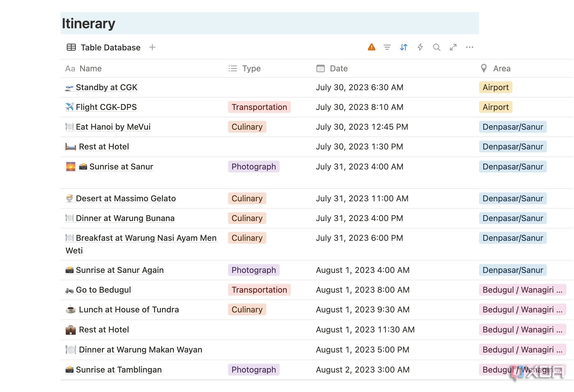
Task: Open the Area column header menu
Action: 502,68
